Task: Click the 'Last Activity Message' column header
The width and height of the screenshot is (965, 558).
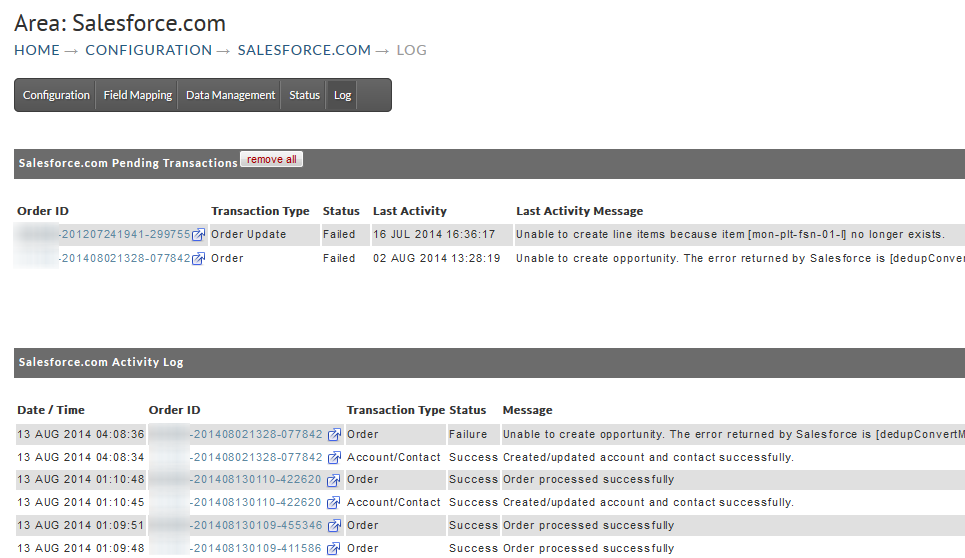Action: [x=579, y=211]
